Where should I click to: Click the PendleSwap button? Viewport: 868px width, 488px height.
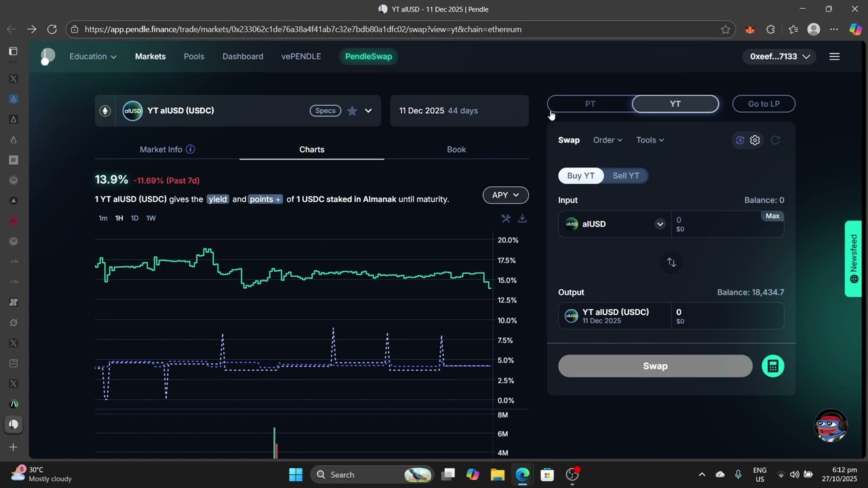[368, 56]
